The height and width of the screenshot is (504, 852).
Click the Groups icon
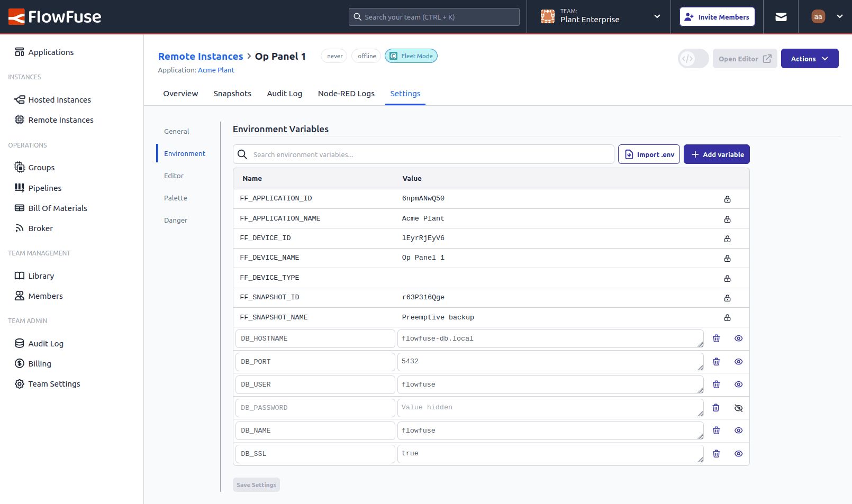click(x=19, y=167)
